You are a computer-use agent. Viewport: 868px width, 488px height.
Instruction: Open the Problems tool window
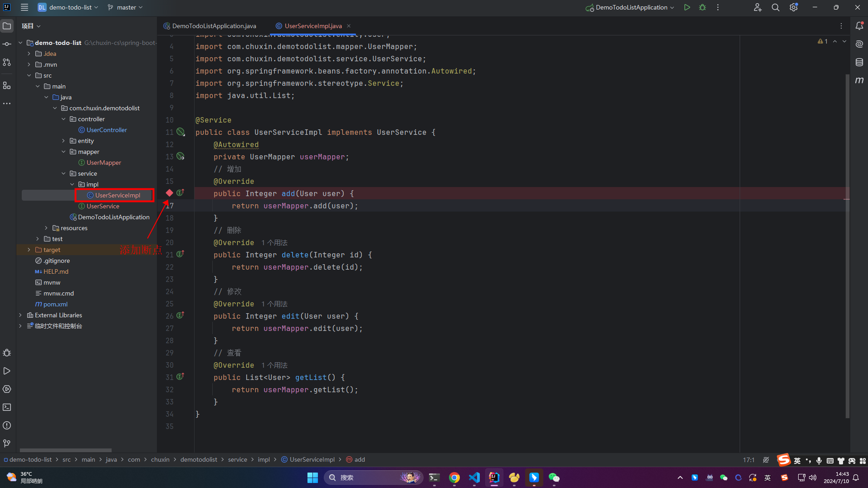[7, 425]
